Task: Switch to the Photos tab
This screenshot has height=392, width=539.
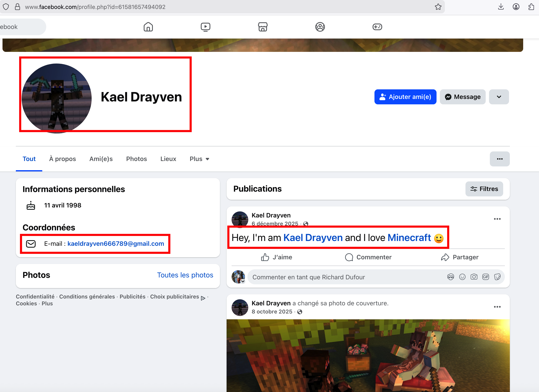Action: (x=136, y=159)
